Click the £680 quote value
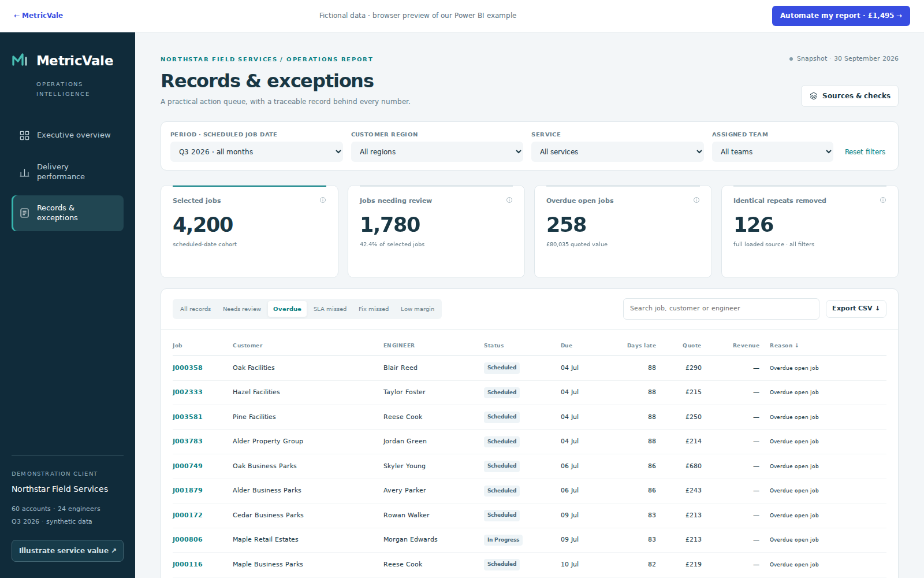The image size is (924, 578). click(x=694, y=466)
